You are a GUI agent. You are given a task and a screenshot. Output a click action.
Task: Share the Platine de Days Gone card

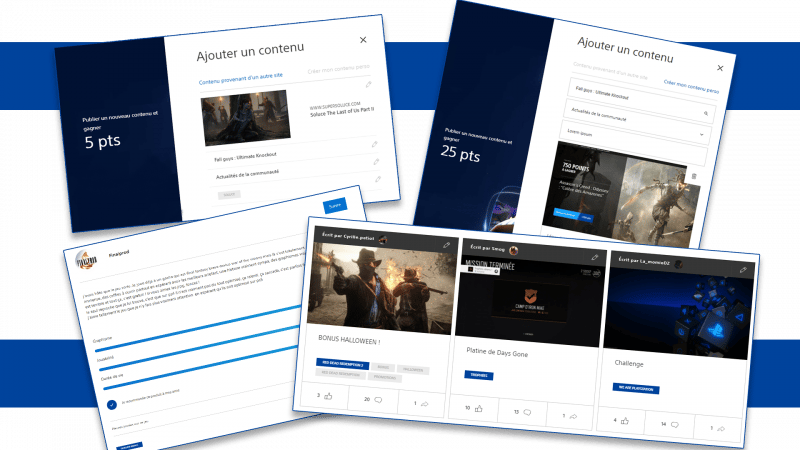pyautogui.click(x=573, y=416)
